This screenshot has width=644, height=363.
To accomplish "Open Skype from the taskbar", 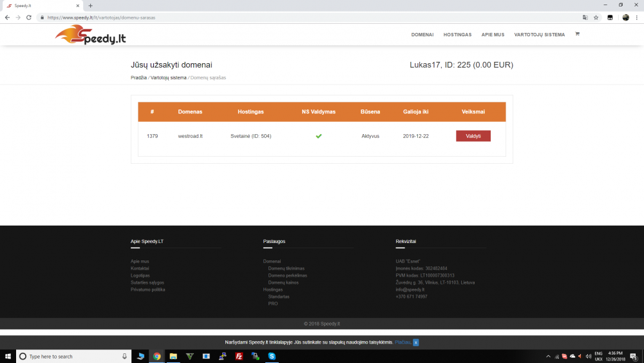I will click(272, 357).
